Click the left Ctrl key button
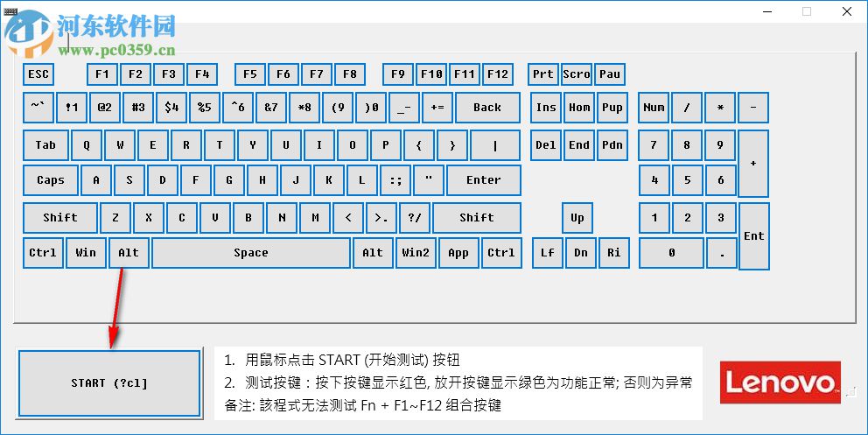 point(43,253)
